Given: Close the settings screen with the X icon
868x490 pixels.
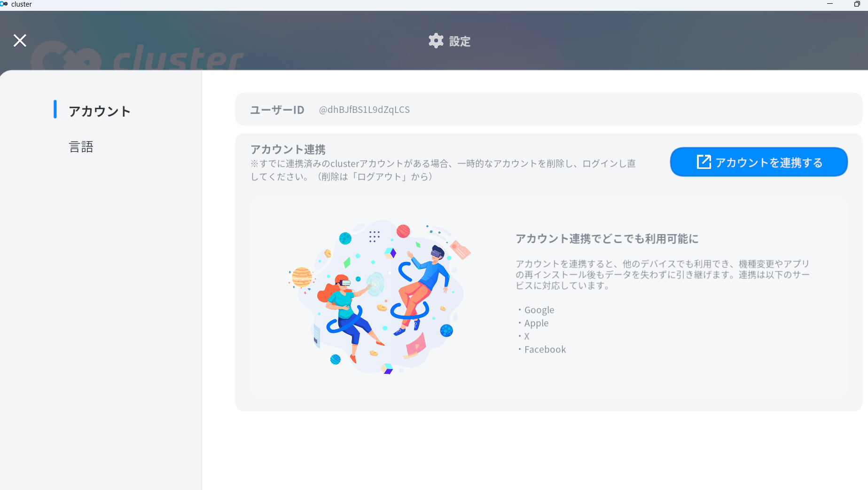Looking at the screenshot, I should (x=20, y=41).
